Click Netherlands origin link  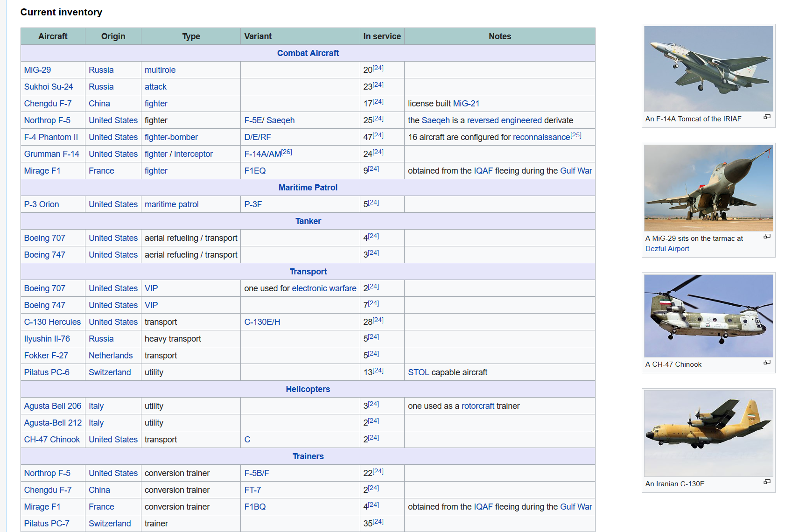(111, 356)
